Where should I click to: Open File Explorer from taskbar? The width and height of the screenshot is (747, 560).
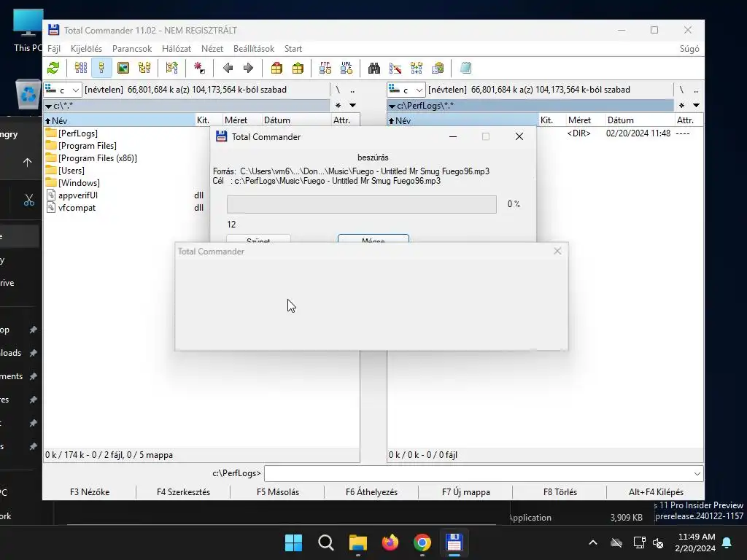tap(357, 542)
